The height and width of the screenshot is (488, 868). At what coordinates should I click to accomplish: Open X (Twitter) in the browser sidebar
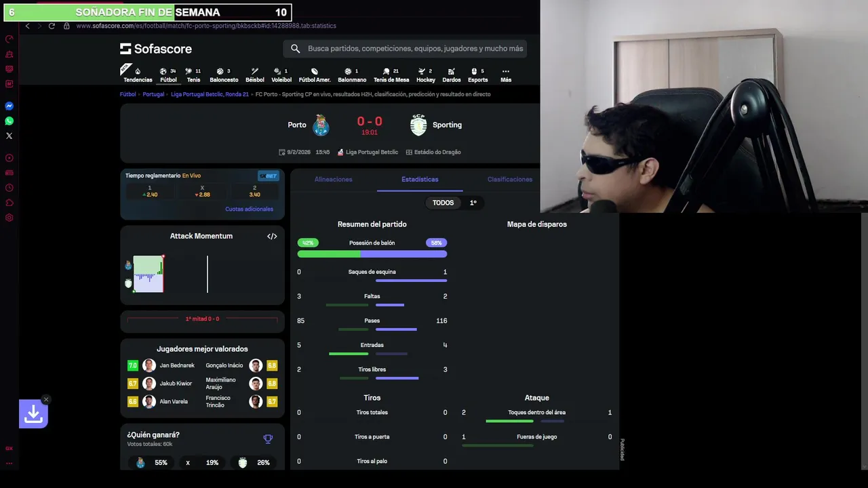(9, 136)
